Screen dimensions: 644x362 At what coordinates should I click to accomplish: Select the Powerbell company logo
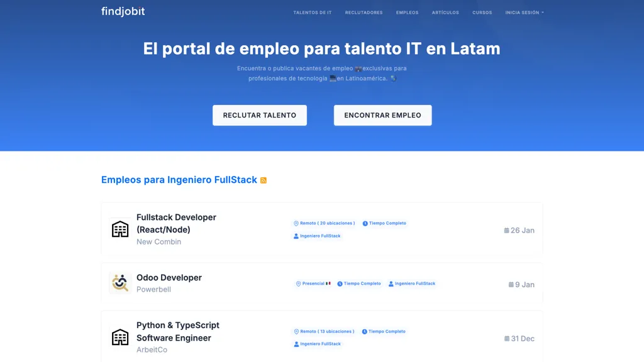[x=119, y=283]
